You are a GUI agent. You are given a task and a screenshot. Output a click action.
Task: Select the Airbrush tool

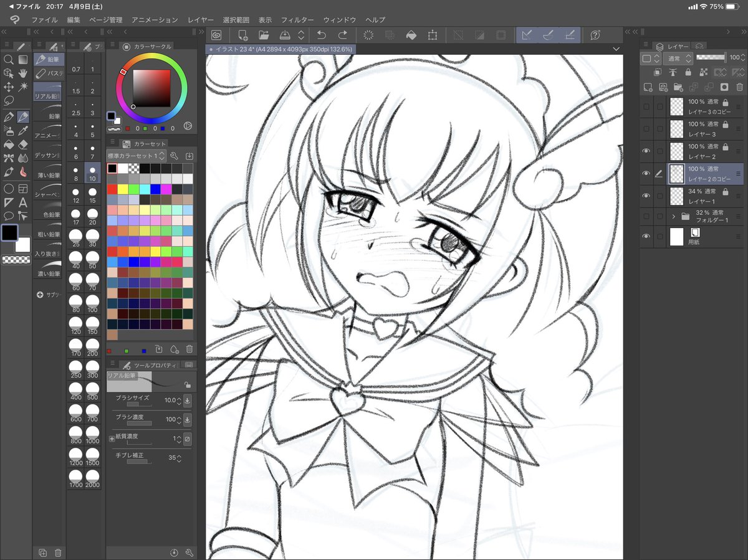[x=9, y=130]
